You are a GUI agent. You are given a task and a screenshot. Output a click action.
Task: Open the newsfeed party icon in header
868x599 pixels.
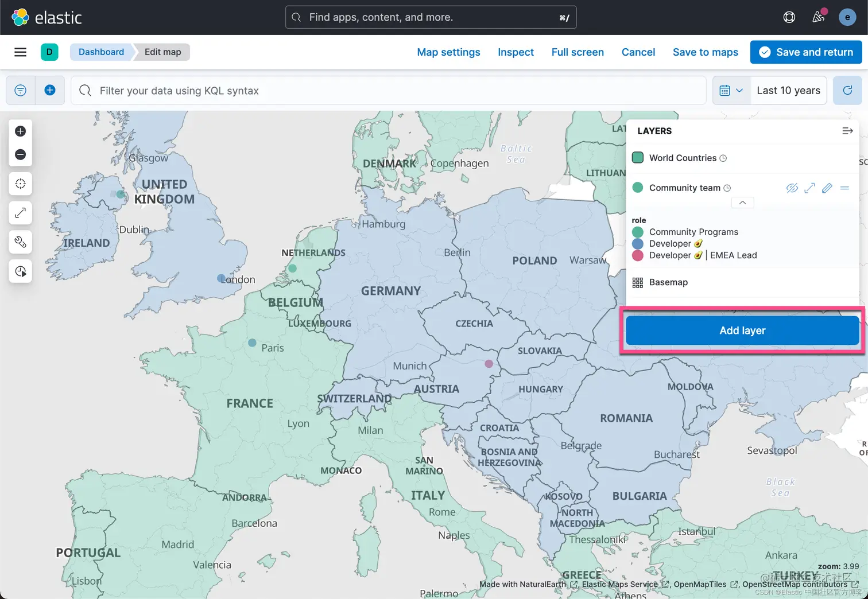tap(819, 17)
